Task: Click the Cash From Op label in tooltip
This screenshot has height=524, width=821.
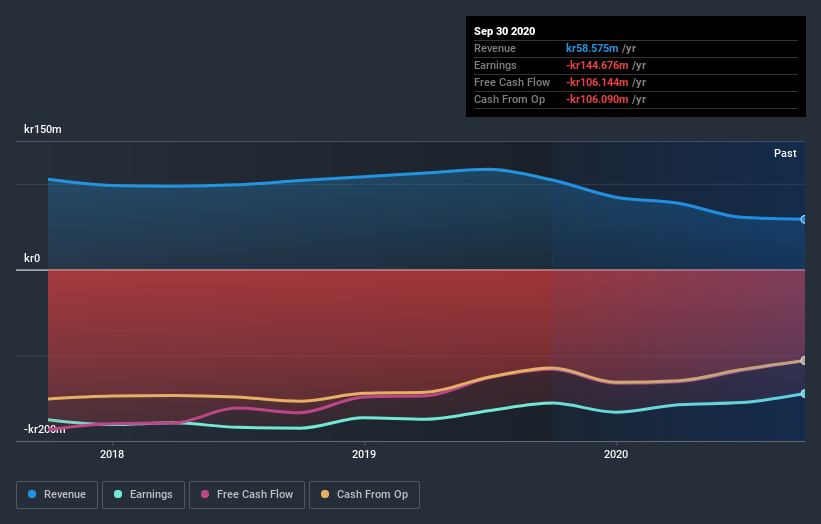Action: tap(509, 99)
